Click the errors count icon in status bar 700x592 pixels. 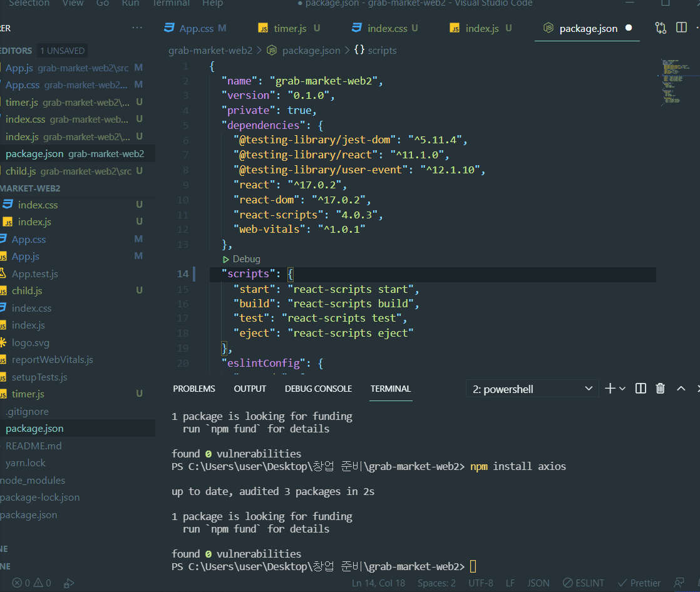(x=17, y=583)
